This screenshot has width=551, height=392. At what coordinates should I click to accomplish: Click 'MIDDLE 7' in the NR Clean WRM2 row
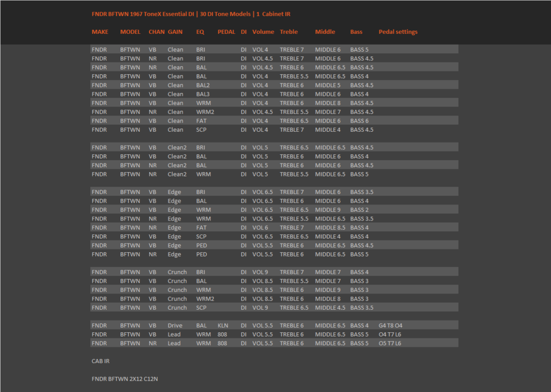(x=328, y=112)
